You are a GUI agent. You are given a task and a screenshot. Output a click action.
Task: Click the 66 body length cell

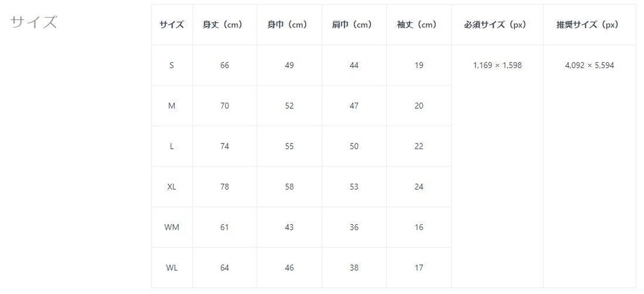(225, 65)
